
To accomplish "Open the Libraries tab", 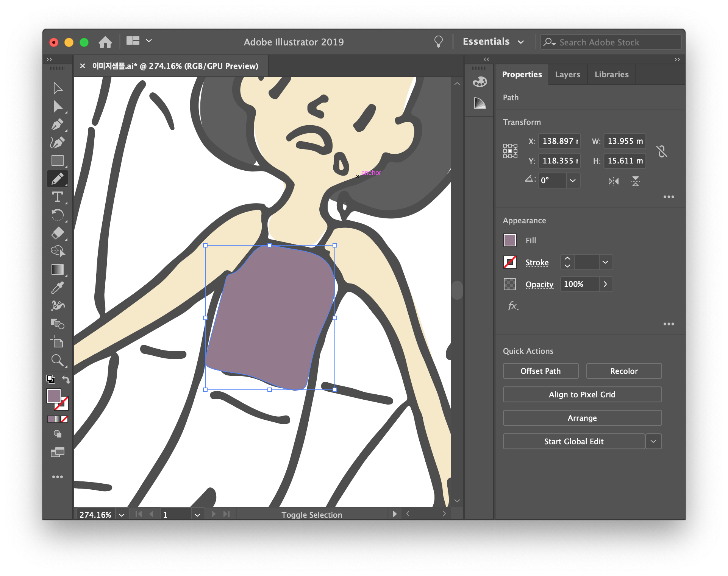I will pos(611,75).
